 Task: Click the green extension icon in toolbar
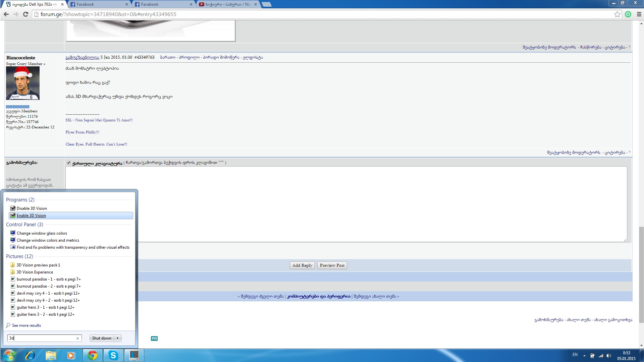628,14
